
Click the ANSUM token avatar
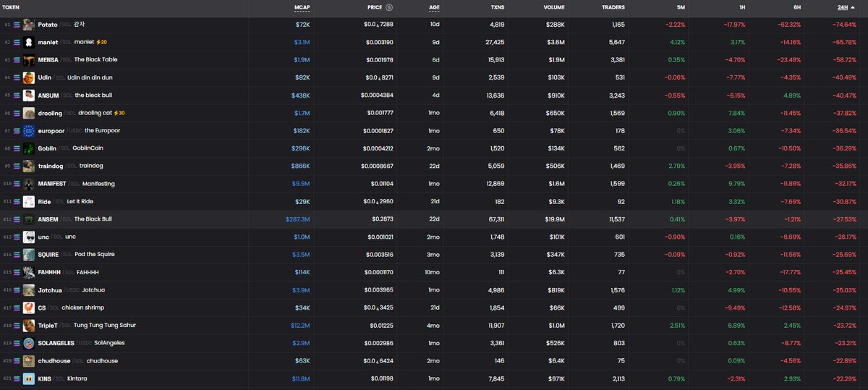click(x=29, y=96)
